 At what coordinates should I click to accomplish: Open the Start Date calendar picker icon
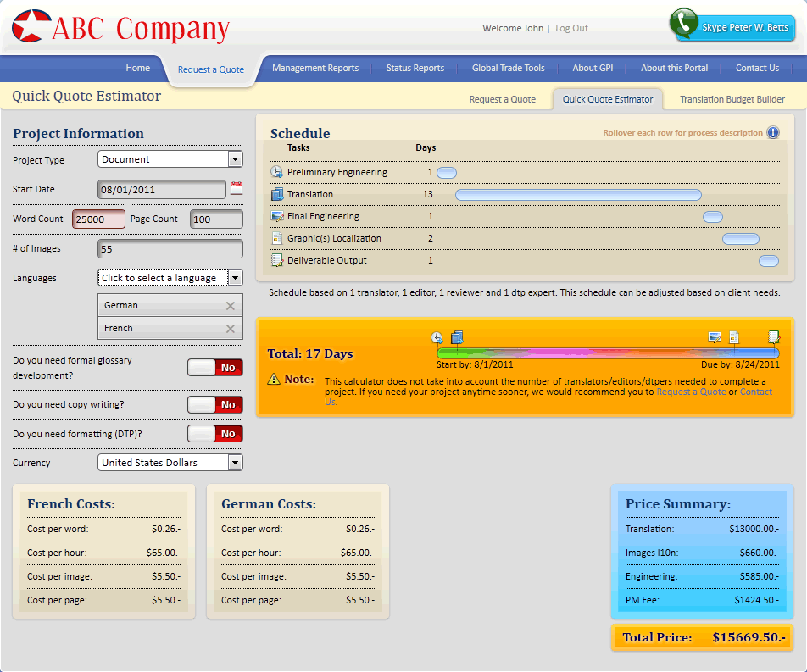tap(237, 189)
